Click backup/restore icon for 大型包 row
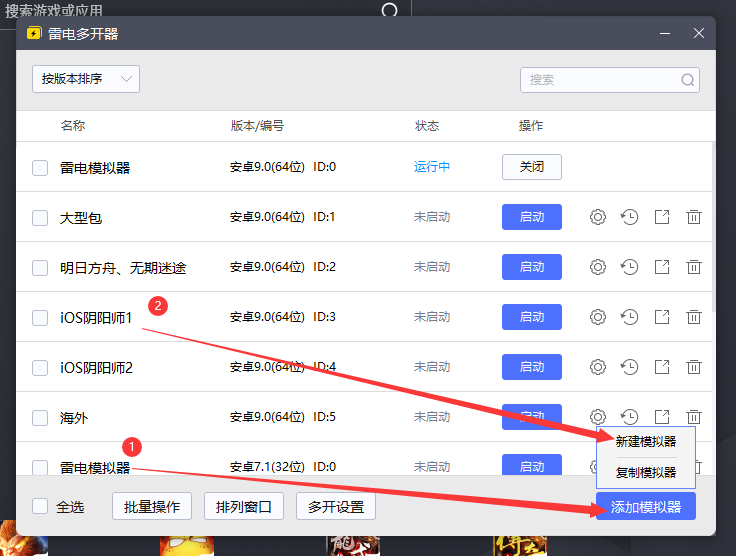 (629, 217)
